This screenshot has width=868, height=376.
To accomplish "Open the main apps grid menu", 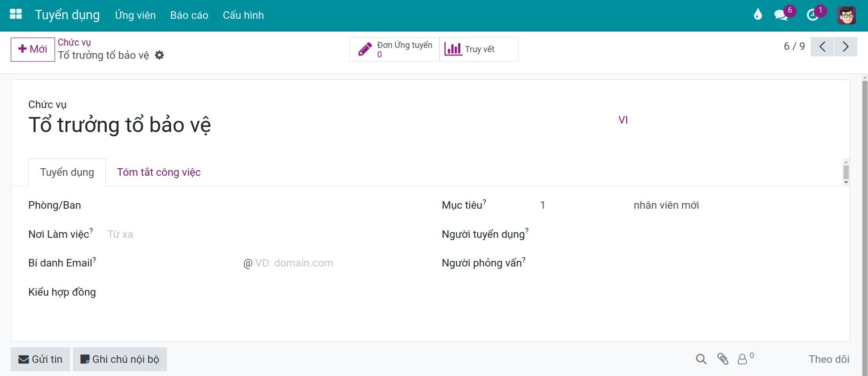I will pyautogui.click(x=16, y=15).
